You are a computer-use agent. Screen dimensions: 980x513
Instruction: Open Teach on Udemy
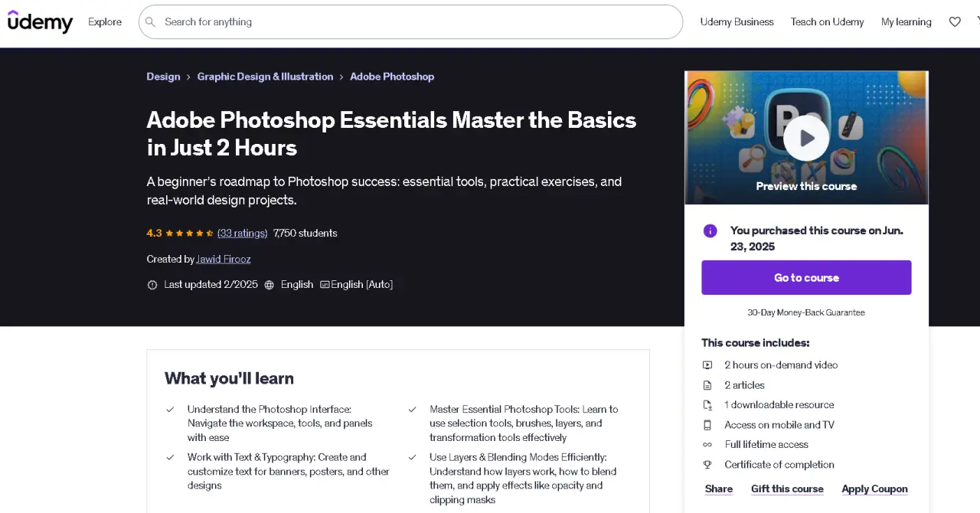827,22
